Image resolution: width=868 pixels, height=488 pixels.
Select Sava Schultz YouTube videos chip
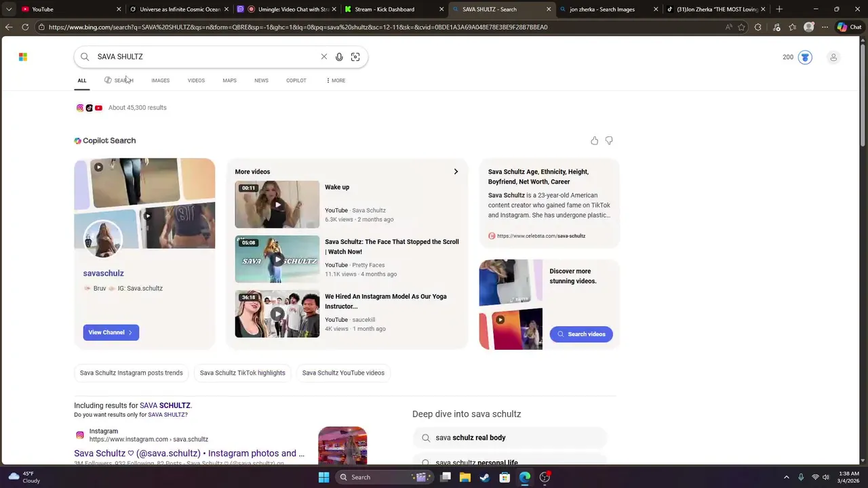click(343, 373)
